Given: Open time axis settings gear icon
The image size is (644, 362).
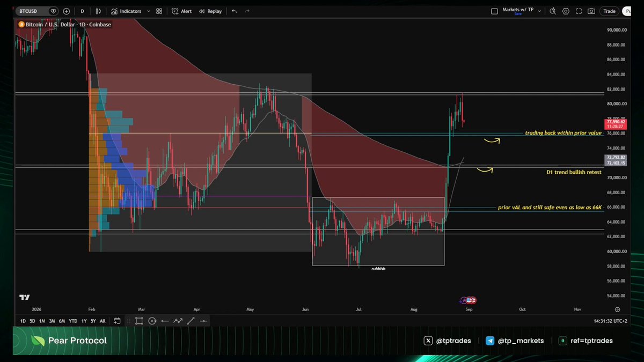Looking at the screenshot, I should pyautogui.click(x=618, y=309).
